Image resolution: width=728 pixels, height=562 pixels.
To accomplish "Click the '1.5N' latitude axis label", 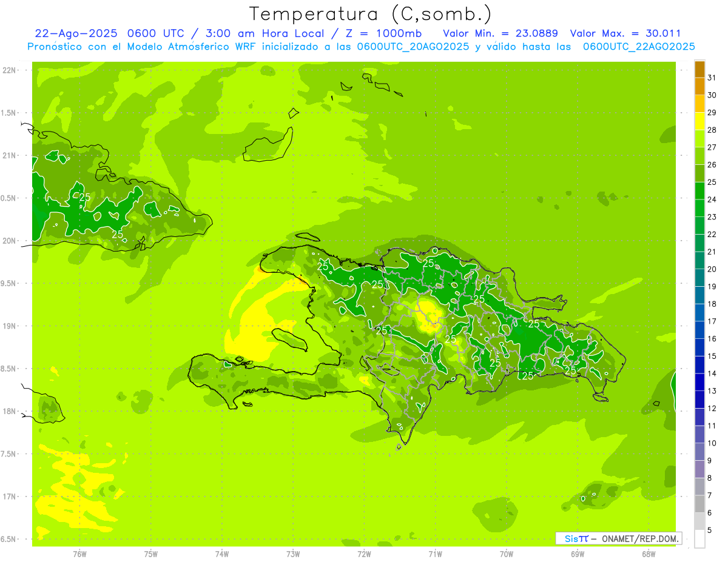I will click(9, 113).
